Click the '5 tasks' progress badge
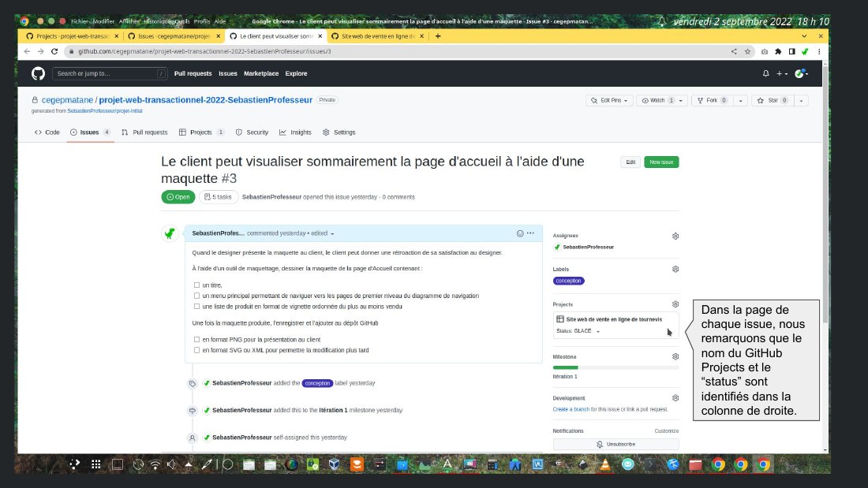Viewport: 868px width, 488px height. (x=218, y=197)
